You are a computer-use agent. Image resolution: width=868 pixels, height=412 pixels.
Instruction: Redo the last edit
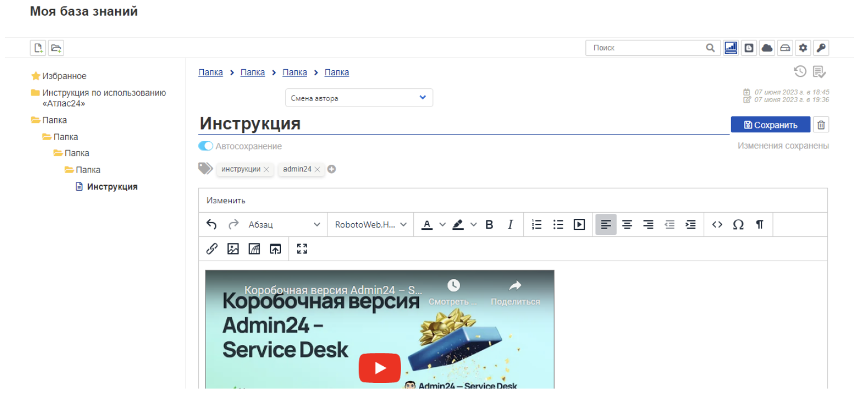pyautogui.click(x=233, y=224)
